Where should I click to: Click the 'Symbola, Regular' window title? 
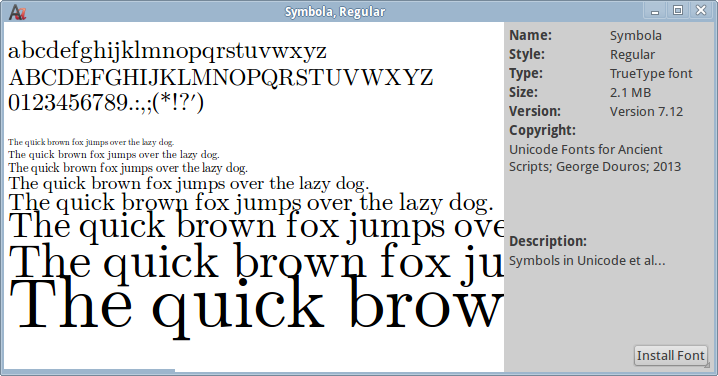tap(335, 12)
